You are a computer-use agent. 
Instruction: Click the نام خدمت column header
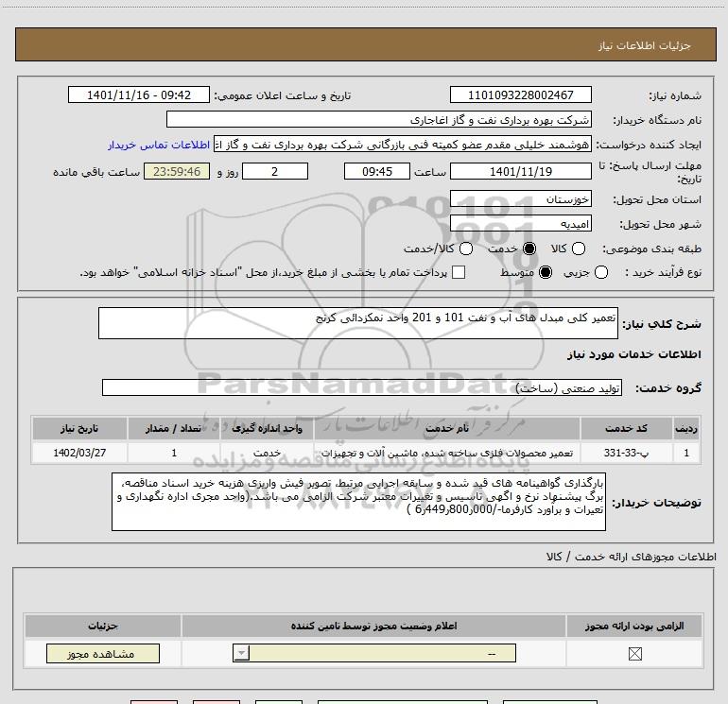(446, 428)
